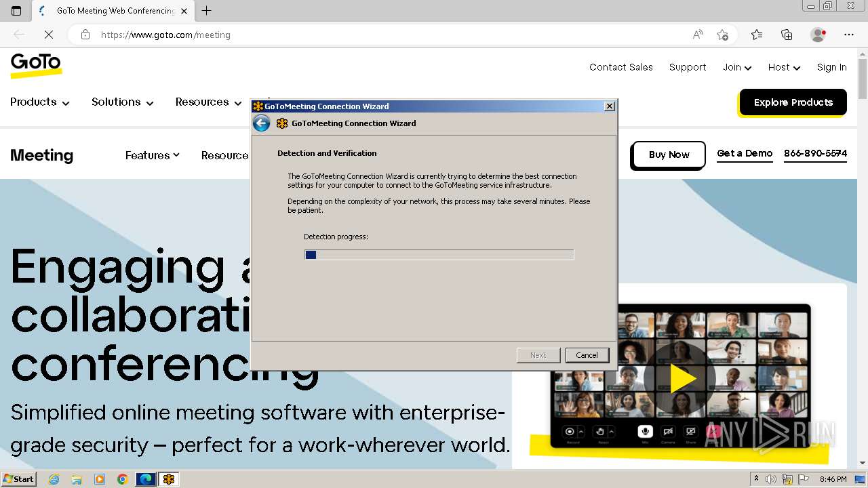Screen dimensions: 868x488
Task: Expand the Solutions menu
Action: [123, 102]
